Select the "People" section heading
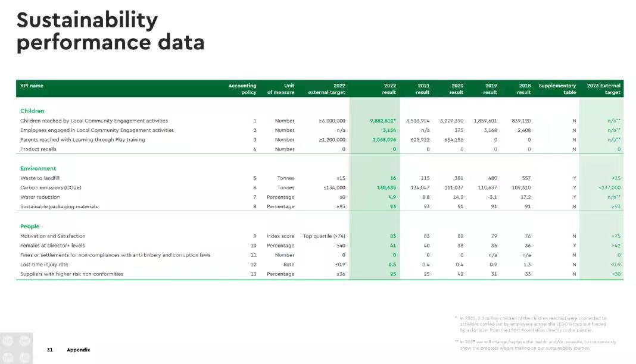Screen dimensions: 636x364 (30, 227)
